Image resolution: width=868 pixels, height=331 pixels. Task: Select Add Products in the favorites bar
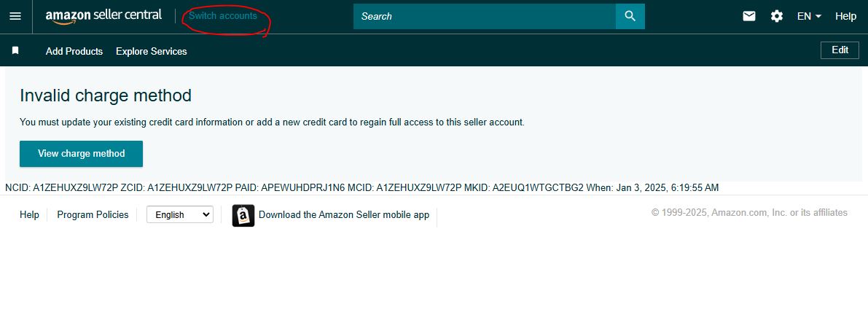[74, 51]
